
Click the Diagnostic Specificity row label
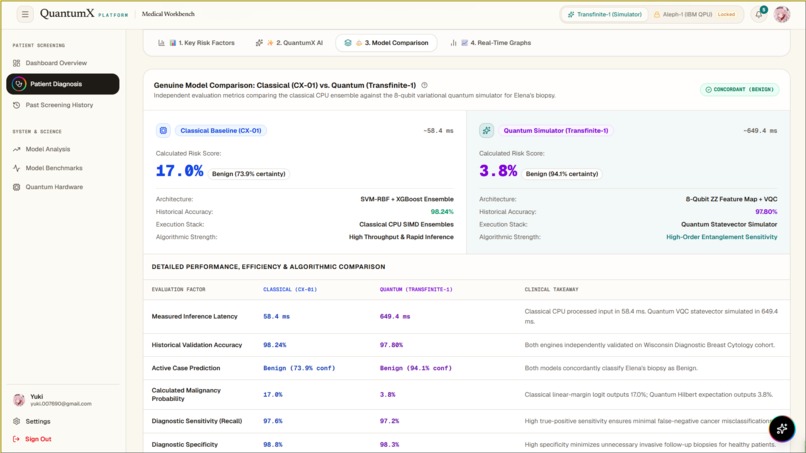[185, 445]
